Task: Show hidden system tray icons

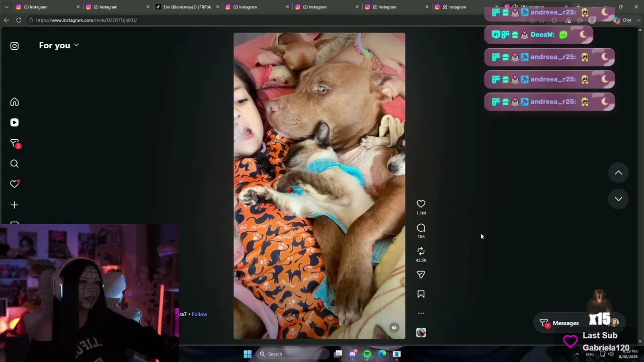Action: [577, 354]
